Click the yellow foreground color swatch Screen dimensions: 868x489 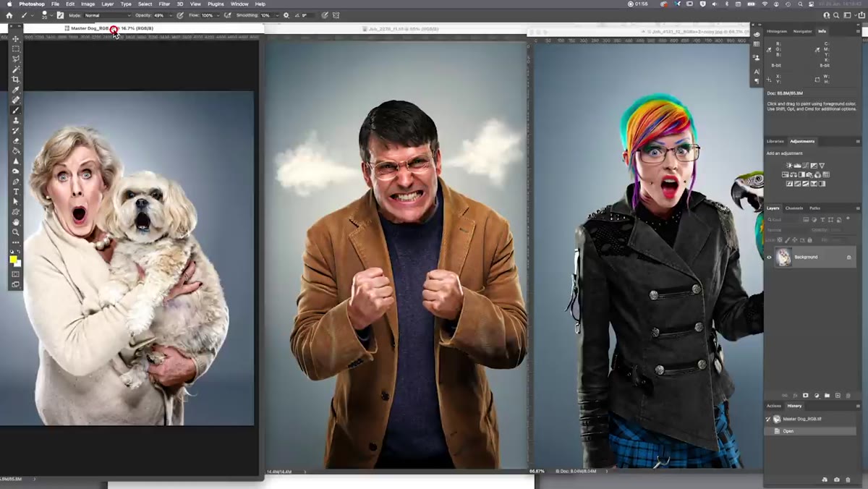[13, 259]
